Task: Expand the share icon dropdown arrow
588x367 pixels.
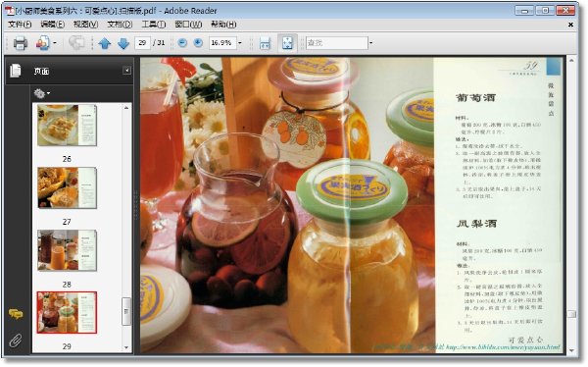Action: pos(55,43)
